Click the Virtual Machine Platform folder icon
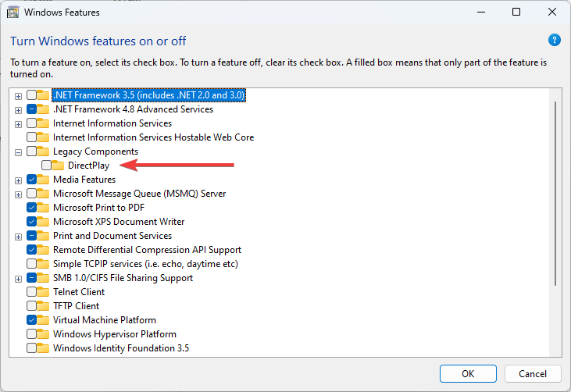Viewport: 571px width, 392px height. tap(43, 320)
